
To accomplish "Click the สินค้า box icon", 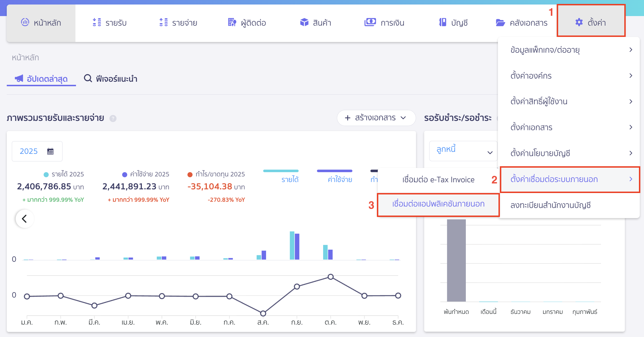I will tap(304, 22).
